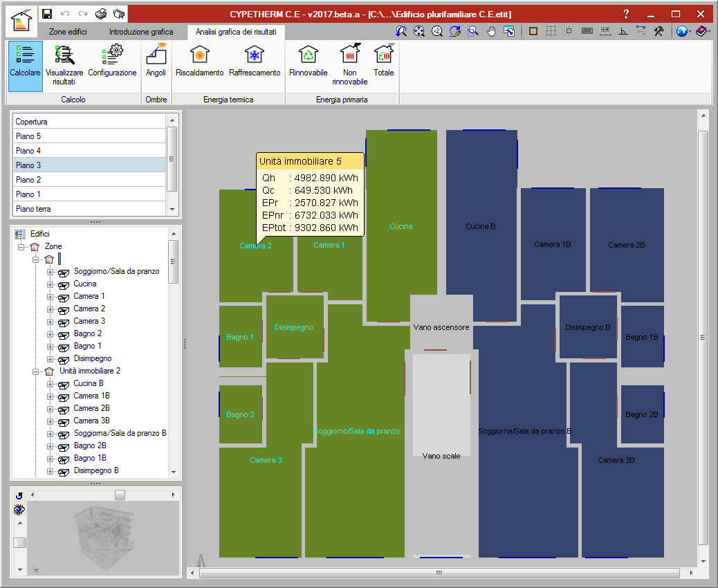Screen dimensions: 718x588
Task: Click the keyboard coordinates entry icon
Action: pos(587,31)
